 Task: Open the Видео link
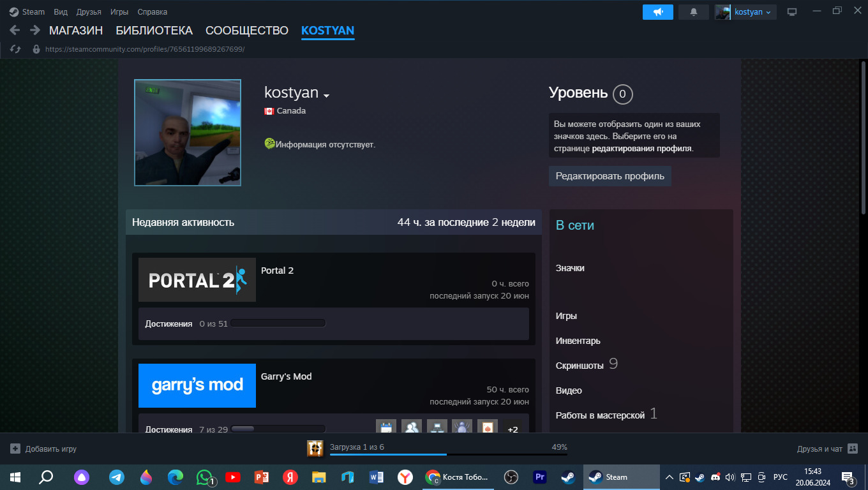pyautogui.click(x=569, y=390)
